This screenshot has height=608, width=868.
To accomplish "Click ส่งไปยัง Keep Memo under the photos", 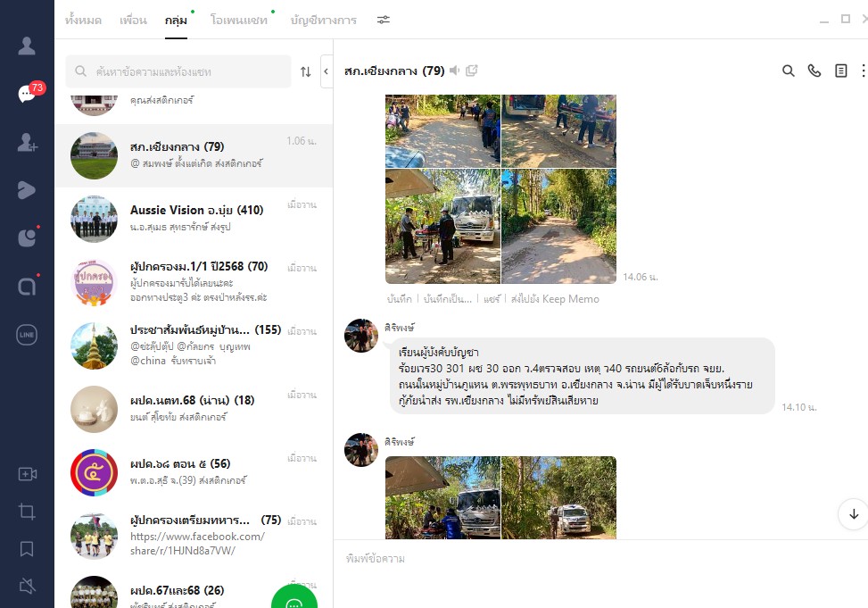I will click(554, 299).
